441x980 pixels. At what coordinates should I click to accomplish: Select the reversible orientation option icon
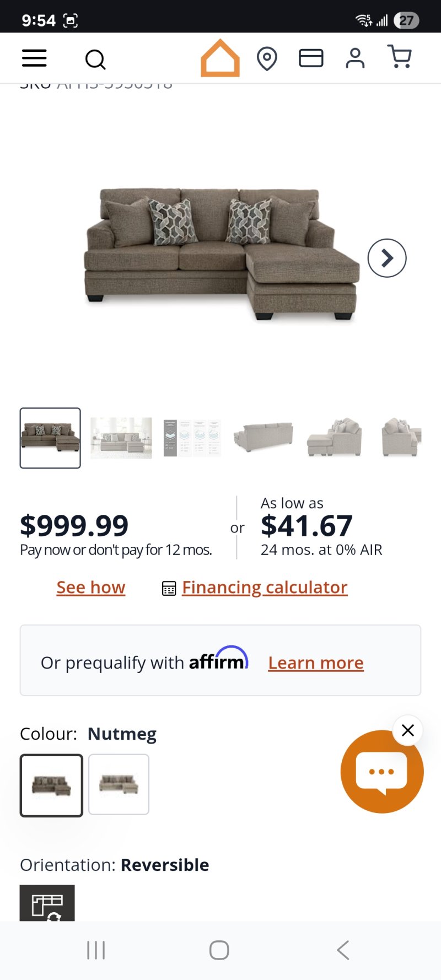[47, 904]
